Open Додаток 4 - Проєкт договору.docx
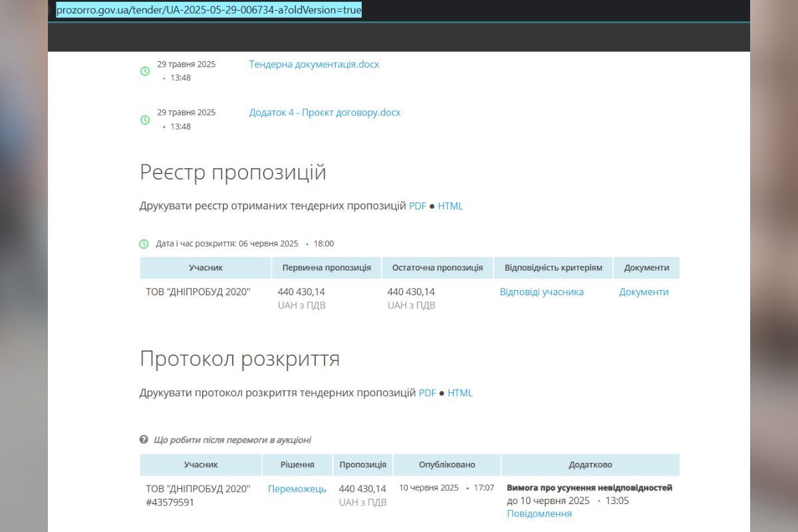This screenshot has height=532, width=798. pos(325,112)
